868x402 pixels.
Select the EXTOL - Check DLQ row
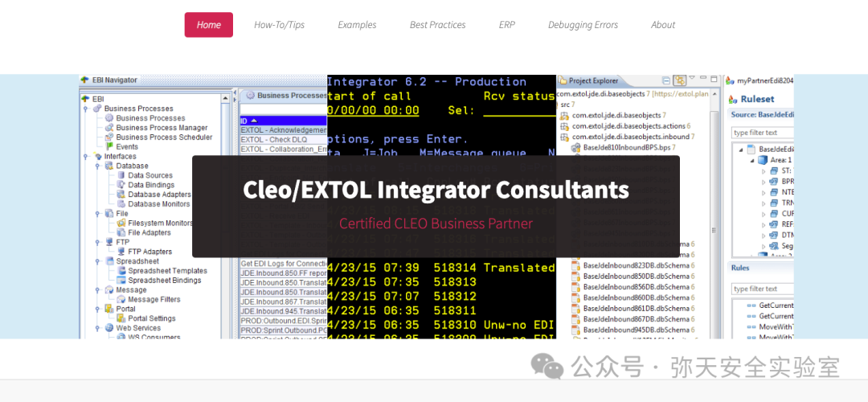click(284, 139)
